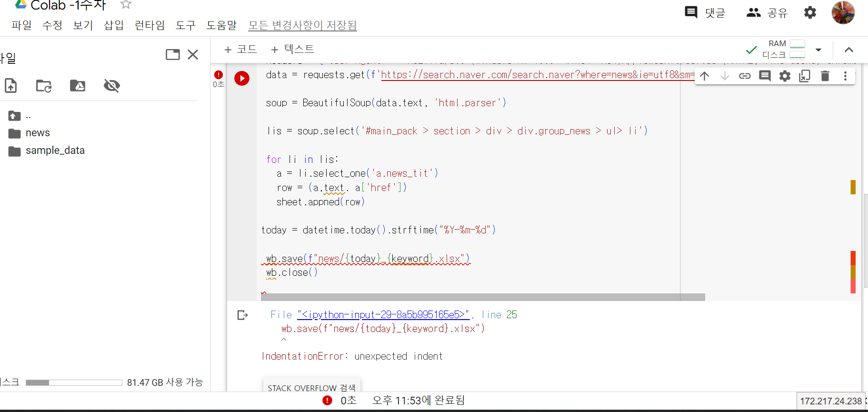The height and width of the screenshot is (412, 868).
Task: Go up to parent directory (..)
Action: (x=20, y=116)
